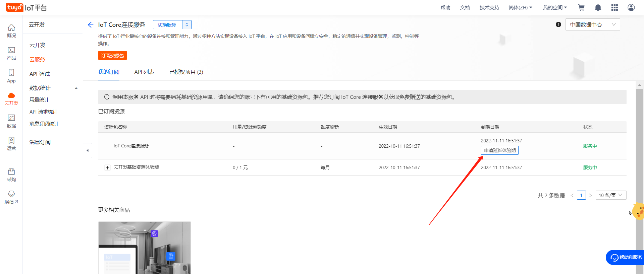Go to next page arrow in pagination

click(590, 195)
